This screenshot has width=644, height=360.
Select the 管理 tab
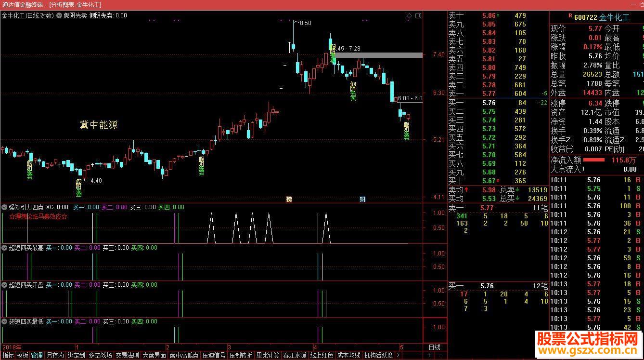pyautogui.click(x=37, y=356)
